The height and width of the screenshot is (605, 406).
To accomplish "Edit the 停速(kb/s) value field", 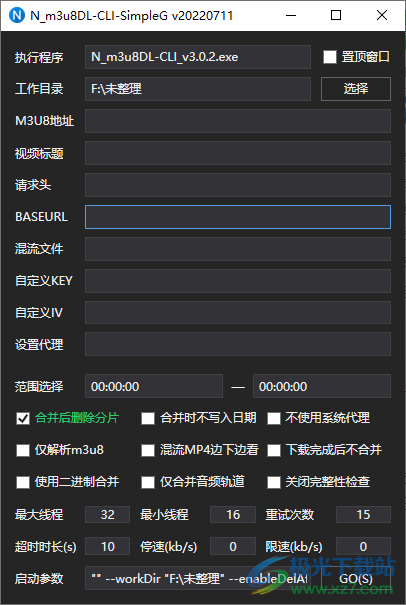I will click(x=233, y=547).
